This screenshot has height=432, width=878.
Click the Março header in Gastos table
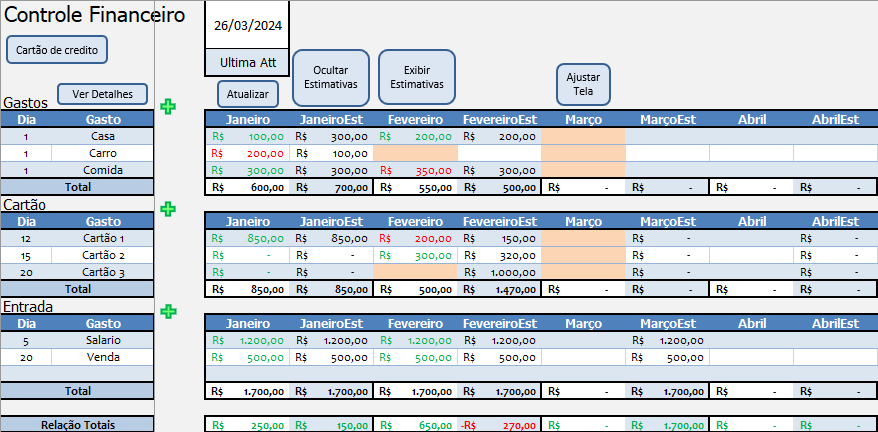[x=583, y=119]
